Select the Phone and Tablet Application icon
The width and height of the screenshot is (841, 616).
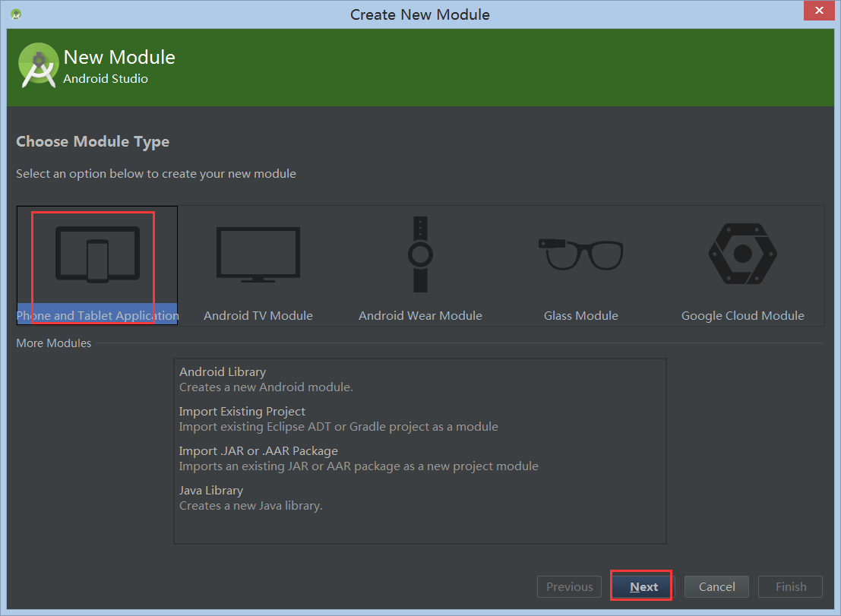[x=97, y=254]
